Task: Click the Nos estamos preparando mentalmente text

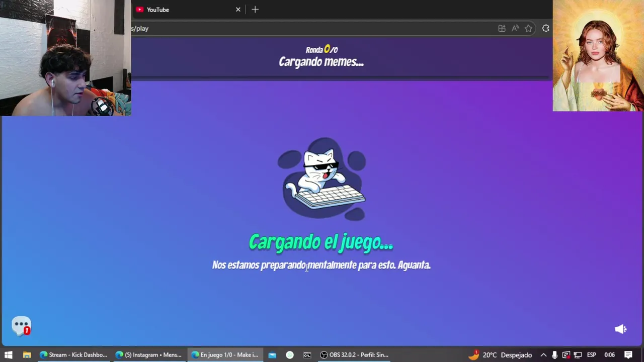Action: coord(321,265)
